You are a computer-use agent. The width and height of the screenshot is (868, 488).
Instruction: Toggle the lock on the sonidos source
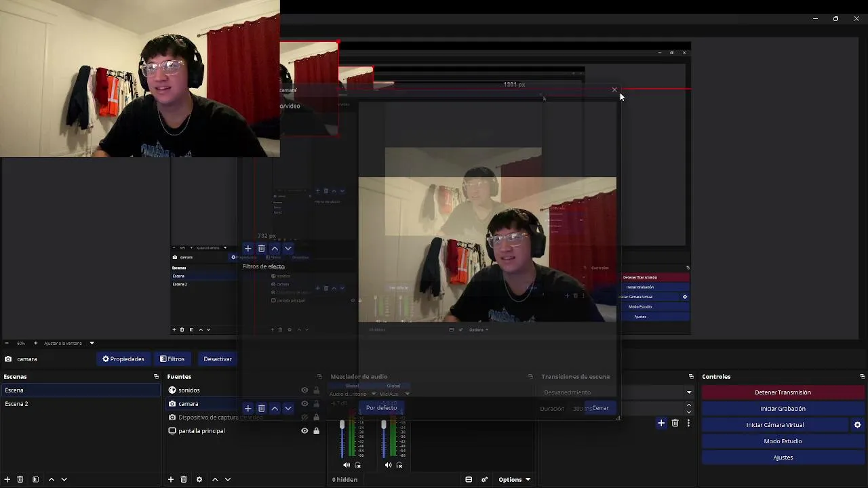[316, 390]
